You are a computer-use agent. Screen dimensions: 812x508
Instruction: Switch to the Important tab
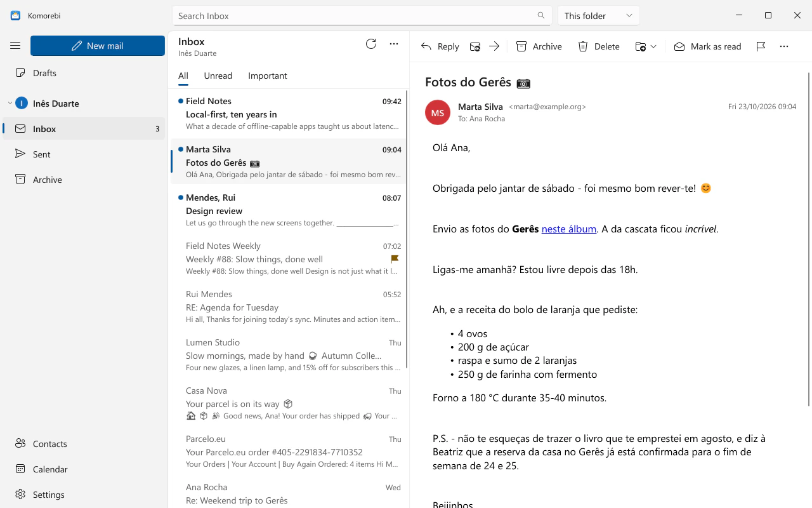coord(268,76)
